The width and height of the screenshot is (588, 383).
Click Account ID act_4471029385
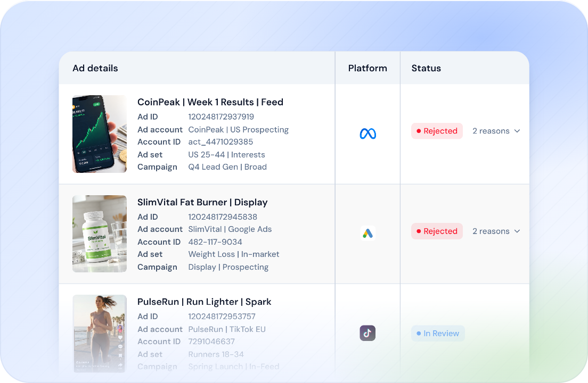click(x=220, y=142)
